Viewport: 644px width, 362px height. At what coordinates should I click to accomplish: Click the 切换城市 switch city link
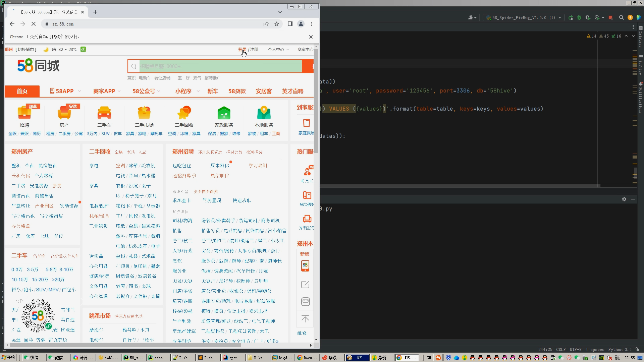coord(26,50)
